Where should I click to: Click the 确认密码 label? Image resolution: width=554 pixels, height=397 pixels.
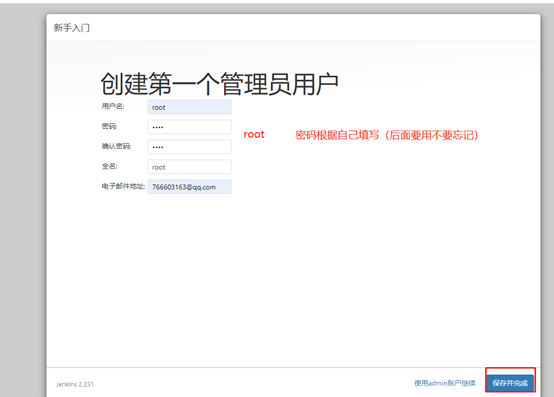[x=116, y=146]
